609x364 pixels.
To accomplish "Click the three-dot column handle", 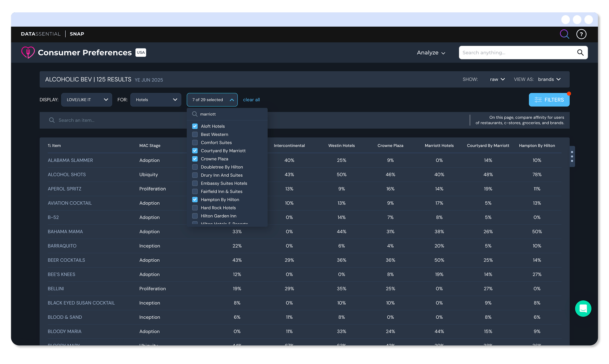I will (x=572, y=156).
